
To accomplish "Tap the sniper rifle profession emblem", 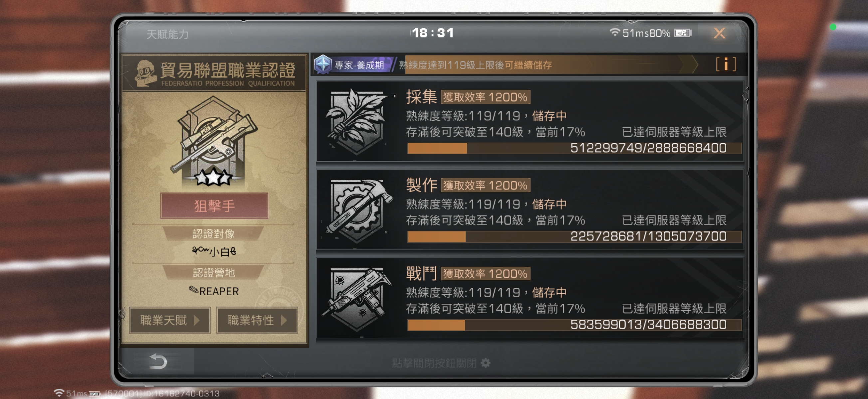I will point(214,141).
